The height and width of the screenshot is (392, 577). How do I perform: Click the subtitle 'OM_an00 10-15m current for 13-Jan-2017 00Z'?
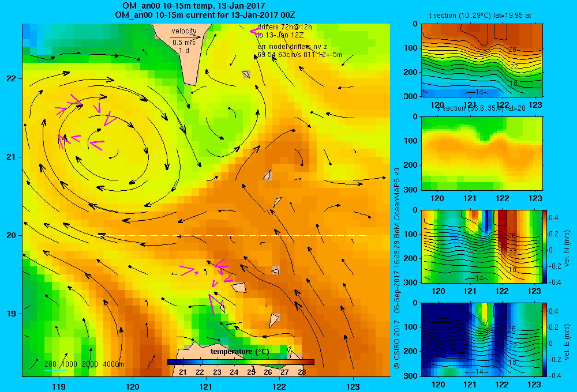(205, 15)
